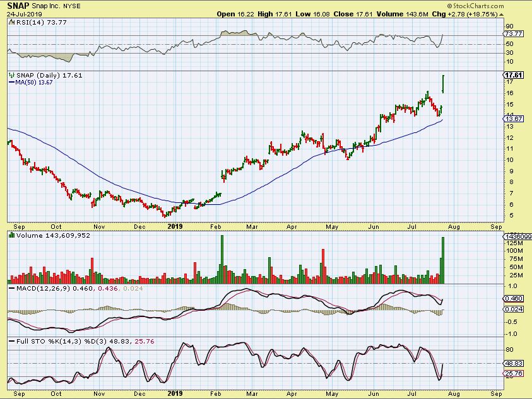
Task: Click the date '24-Jul-2019'
Action: (25, 14)
